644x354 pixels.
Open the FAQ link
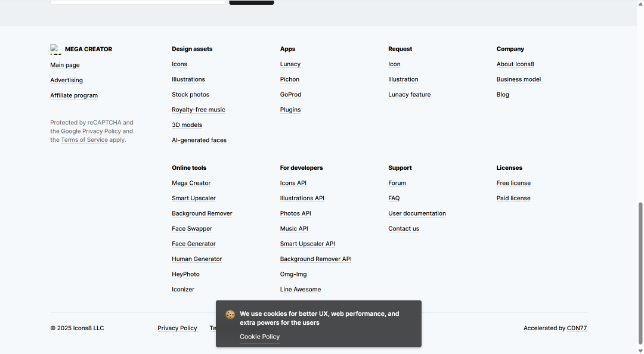394,198
